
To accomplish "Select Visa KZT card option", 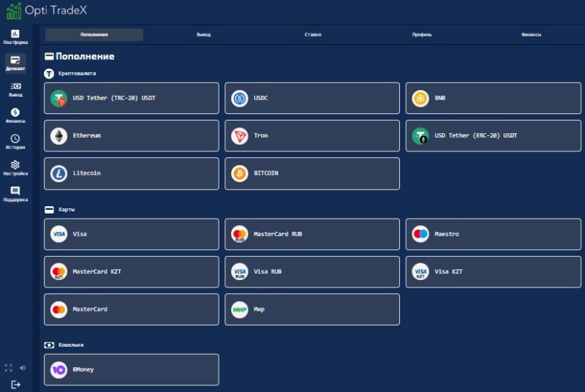I will [x=494, y=272].
